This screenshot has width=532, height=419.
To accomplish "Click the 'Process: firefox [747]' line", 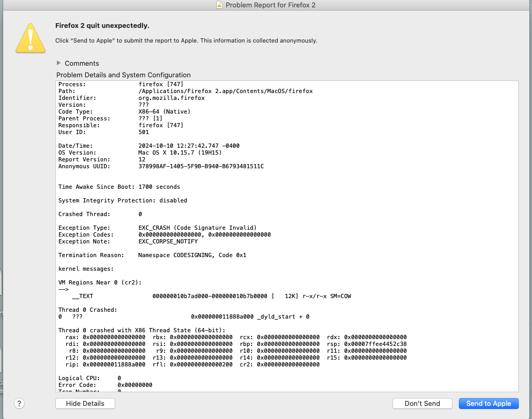I will [121, 84].
